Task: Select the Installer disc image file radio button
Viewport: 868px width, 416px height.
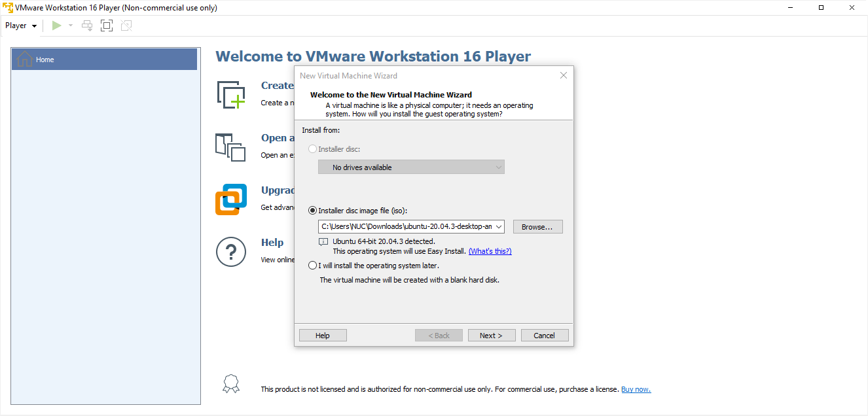Action: [312, 211]
